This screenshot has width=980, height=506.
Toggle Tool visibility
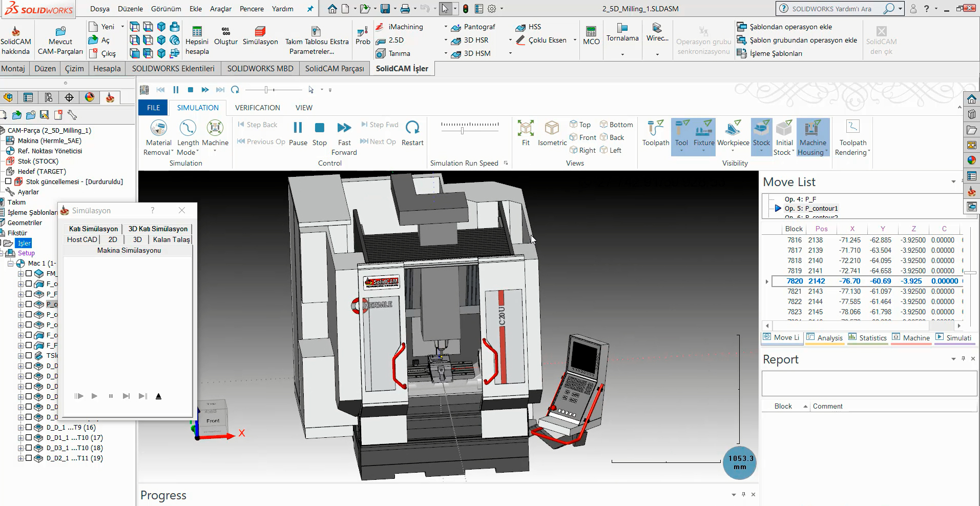click(x=681, y=136)
